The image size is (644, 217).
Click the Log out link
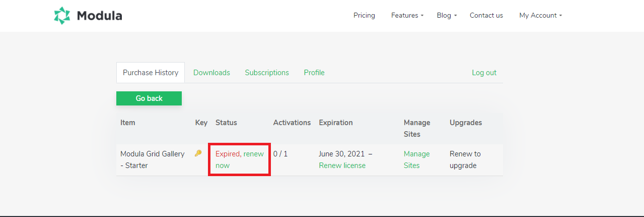484,73
